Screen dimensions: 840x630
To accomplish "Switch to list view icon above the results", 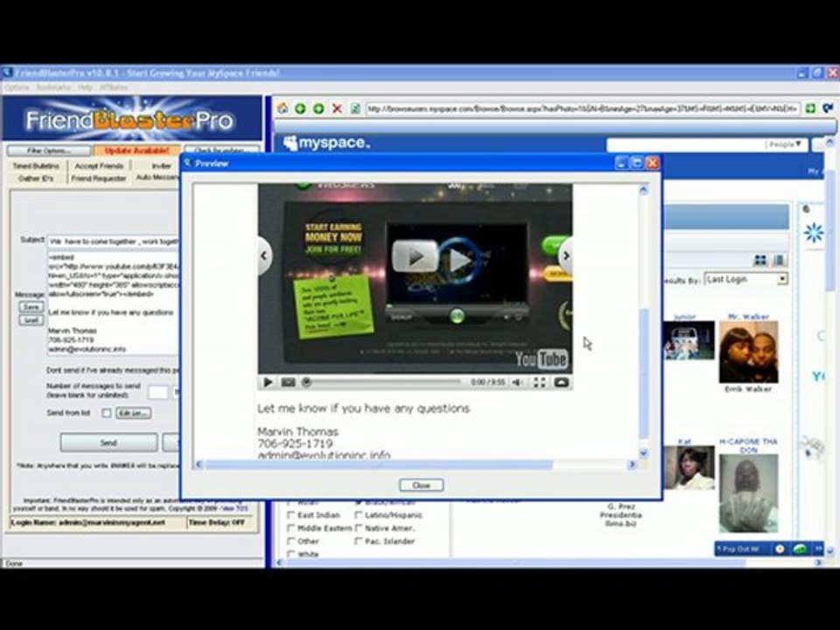I will (x=780, y=261).
